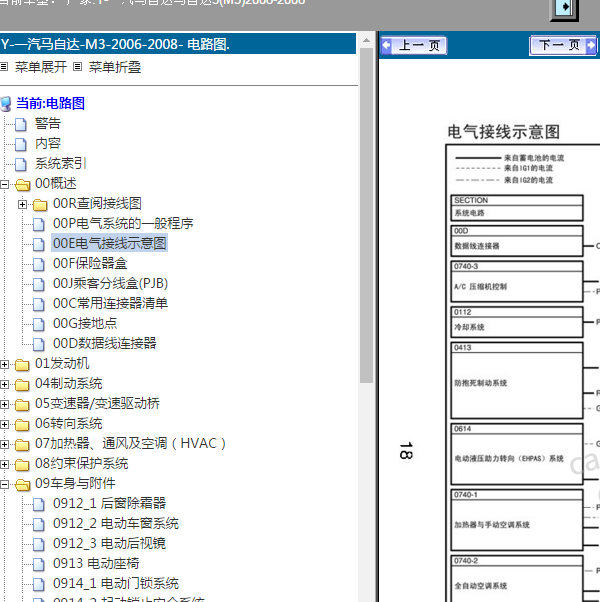Expand the 08约束保护系统 folder
600x602 pixels.
(x=4, y=464)
